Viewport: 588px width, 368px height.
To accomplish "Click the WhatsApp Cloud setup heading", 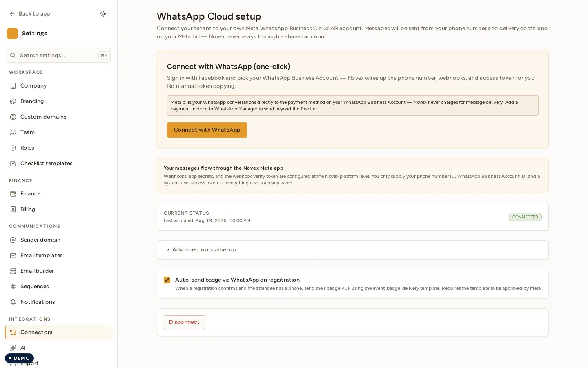I will [x=209, y=16].
